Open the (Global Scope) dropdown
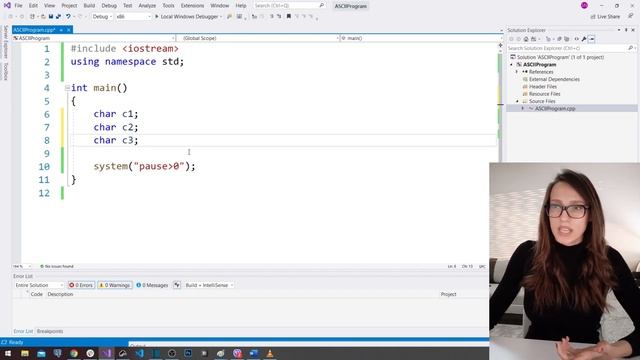The image size is (640, 360). (260, 38)
